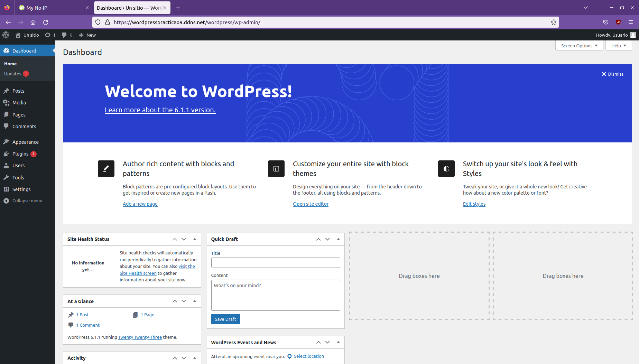Expand the Help panel
This screenshot has height=364, width=639.
tap(619, 46)
